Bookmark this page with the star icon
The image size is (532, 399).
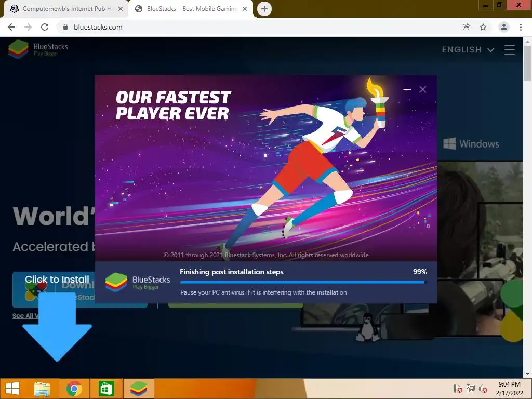483,27
